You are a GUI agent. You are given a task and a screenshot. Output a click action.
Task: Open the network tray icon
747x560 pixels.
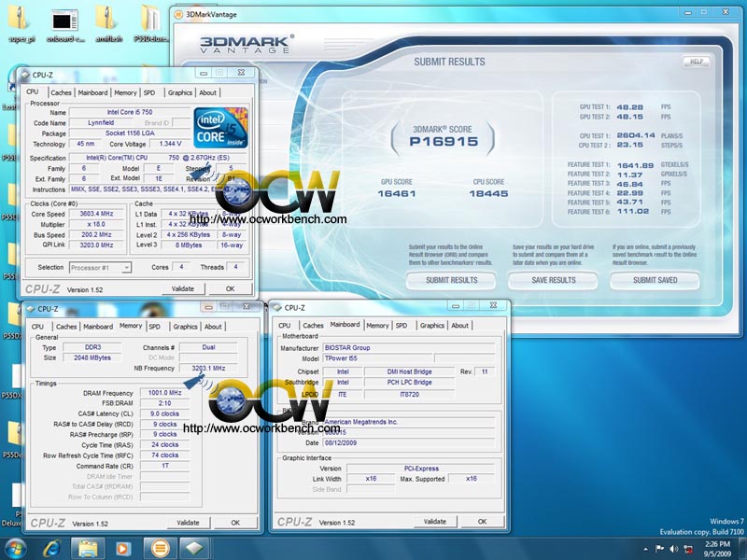[688, 549]
